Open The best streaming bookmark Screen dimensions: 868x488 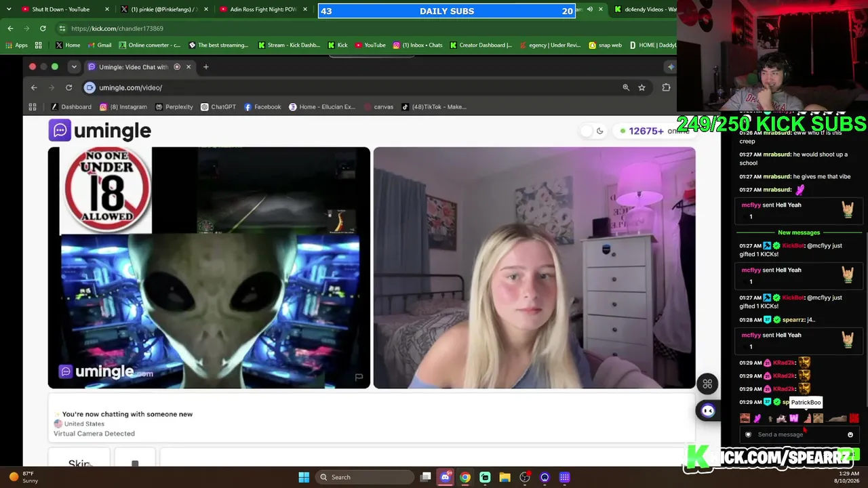tap(218, 45)
